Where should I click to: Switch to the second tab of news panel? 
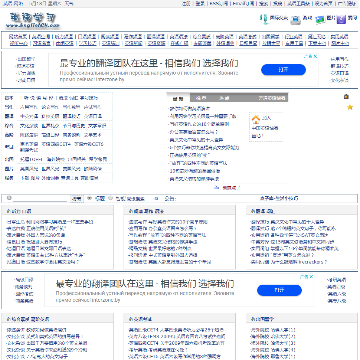(201, 98)
